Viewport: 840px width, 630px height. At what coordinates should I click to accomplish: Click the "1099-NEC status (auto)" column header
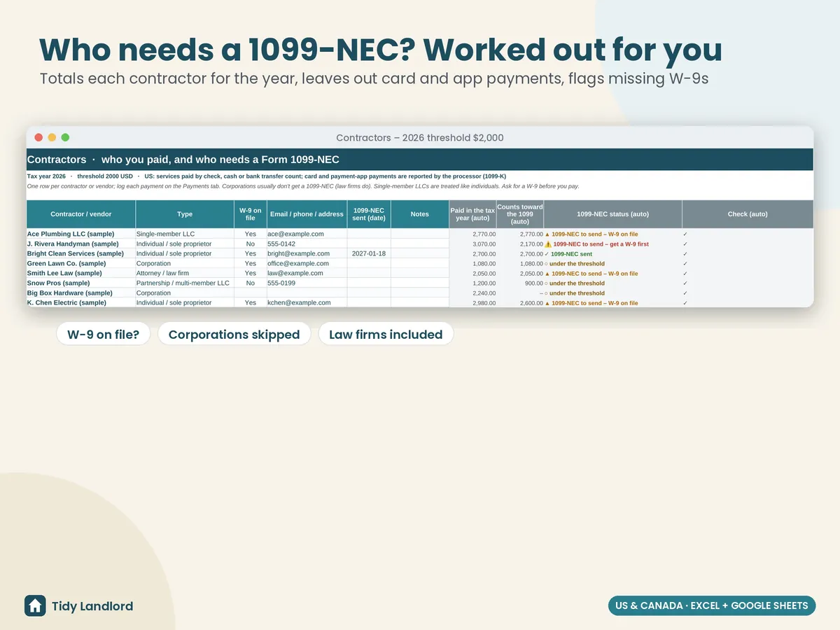[612, 214]
